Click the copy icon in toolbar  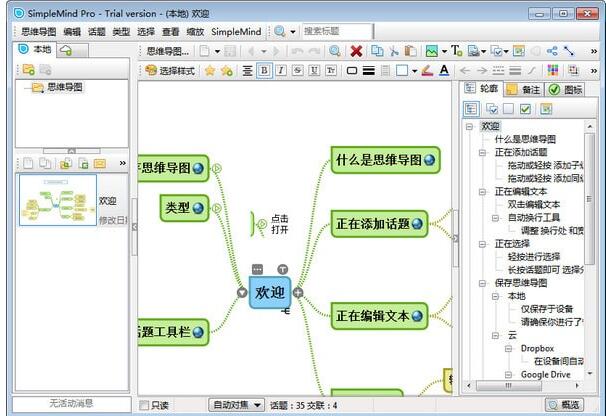point(377,51)
